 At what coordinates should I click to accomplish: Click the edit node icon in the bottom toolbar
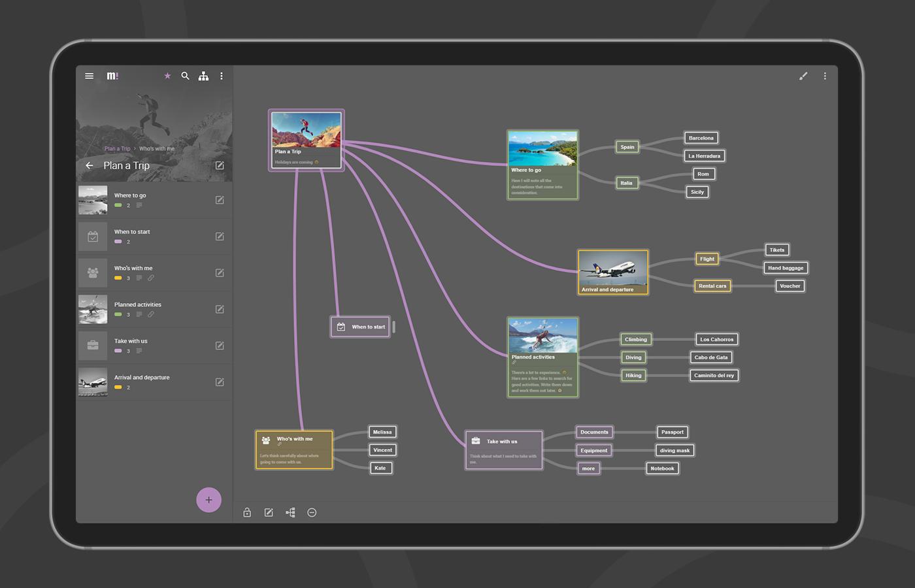coord(269,512)
